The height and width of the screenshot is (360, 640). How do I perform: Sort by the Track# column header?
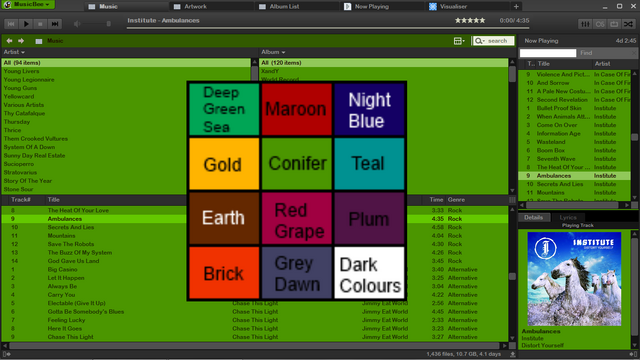(21, 200)
